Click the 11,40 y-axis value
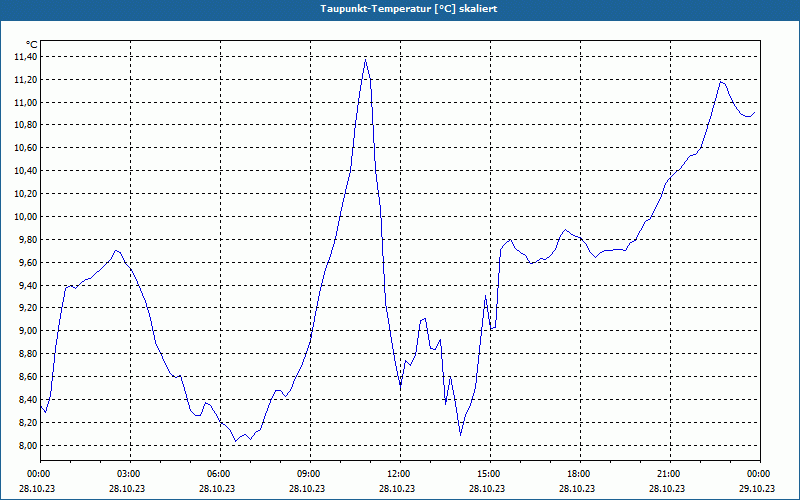Viewport: 800px width, 500px height. click(x=26, y=57)
